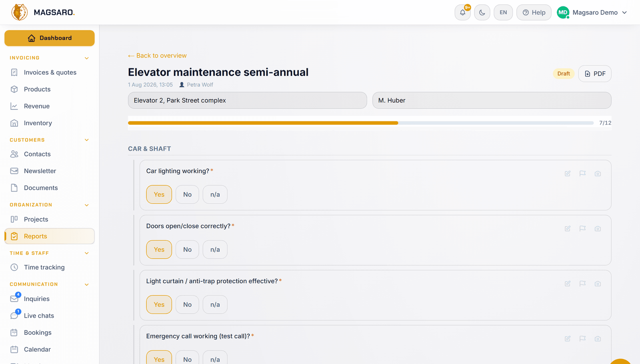Click the report author Petra Wolf
The height and width of the screenshot is (364, 640).
point(196,85)
